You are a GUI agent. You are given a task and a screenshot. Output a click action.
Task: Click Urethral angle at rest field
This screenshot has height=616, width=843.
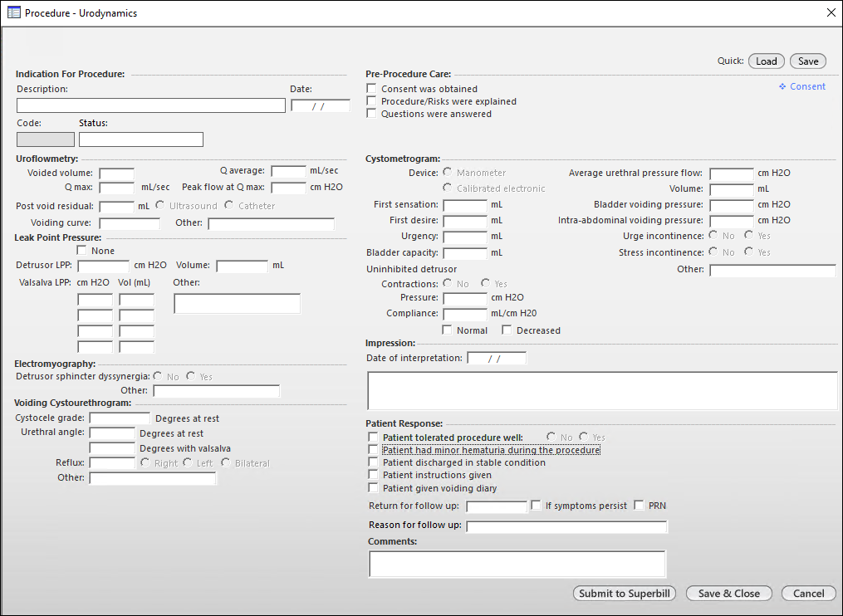112,433
